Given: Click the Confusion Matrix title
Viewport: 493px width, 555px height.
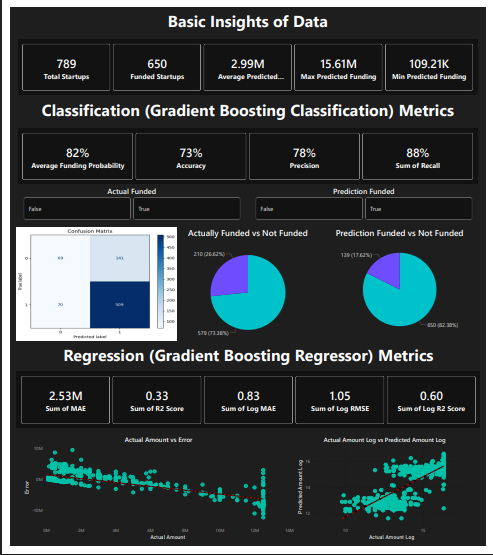Looking at the screenshot, I should [90, 231].
